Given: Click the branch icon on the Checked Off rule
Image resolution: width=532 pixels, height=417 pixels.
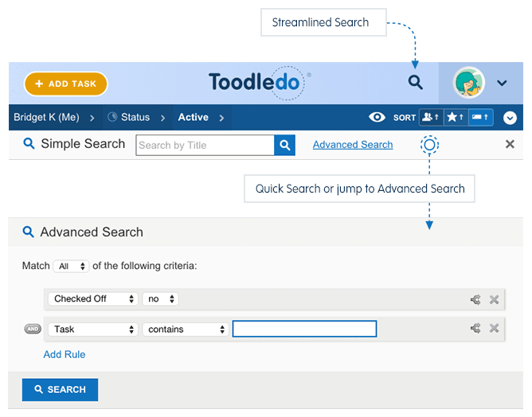Looking at the screenshot, I should pyautogui.click(x=475, y=299).
